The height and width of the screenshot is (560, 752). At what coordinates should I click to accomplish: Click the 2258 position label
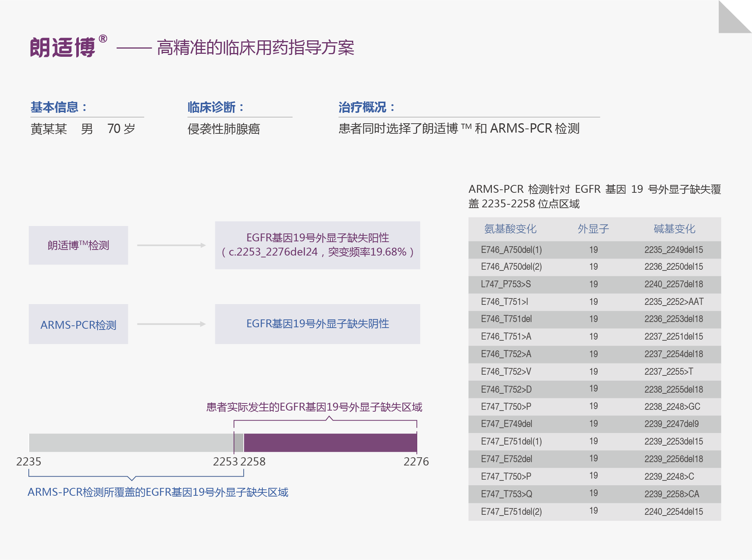coord(253,462)
